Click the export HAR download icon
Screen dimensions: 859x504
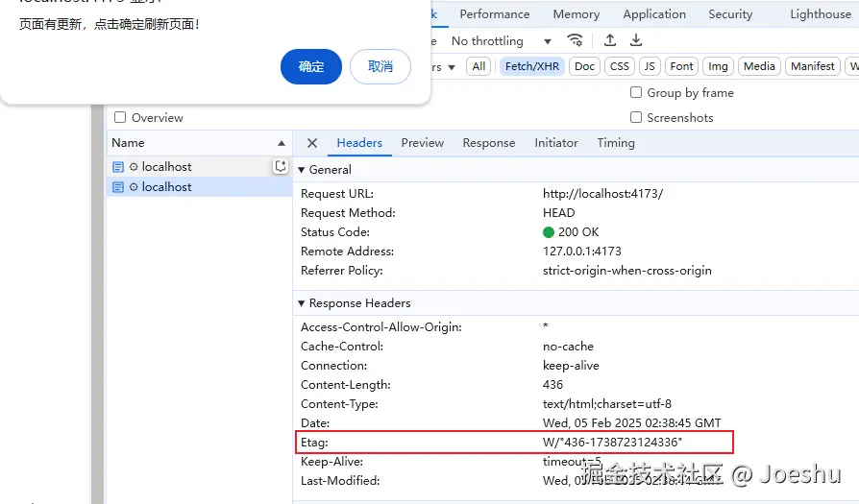(635, 40)
